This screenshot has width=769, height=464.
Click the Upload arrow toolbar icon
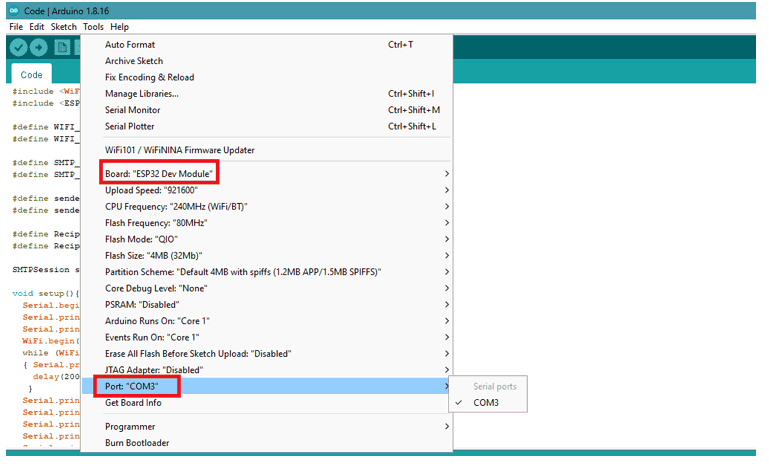(x=38, y=47)
